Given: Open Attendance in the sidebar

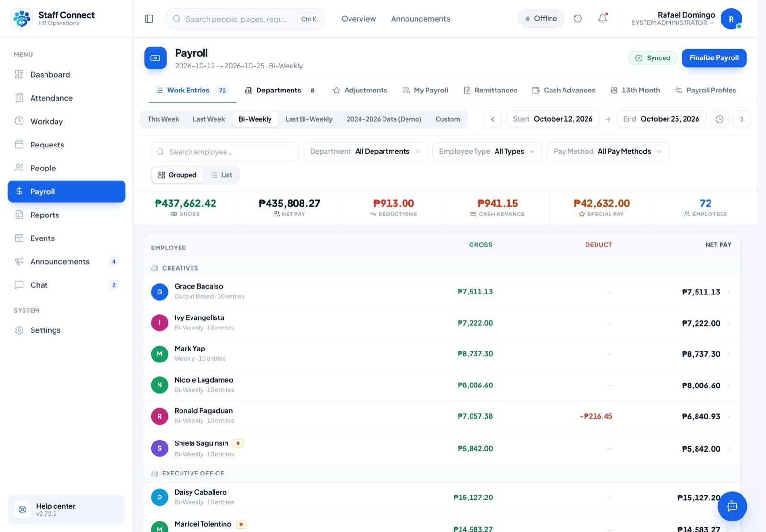Looking at the screenshot, I should tap(67, 98).
